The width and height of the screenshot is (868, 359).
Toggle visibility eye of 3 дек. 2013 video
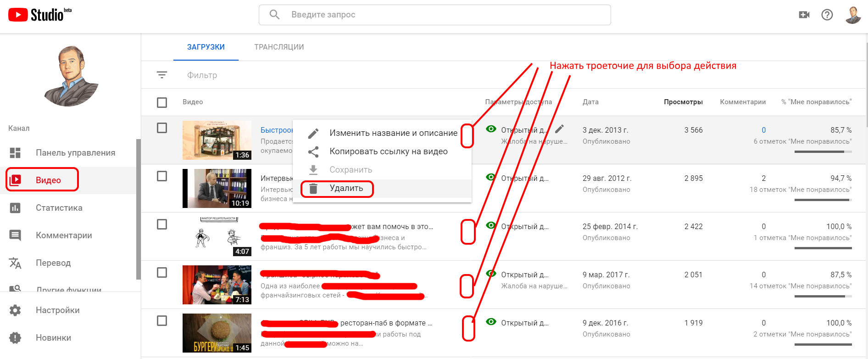point(491,129)
